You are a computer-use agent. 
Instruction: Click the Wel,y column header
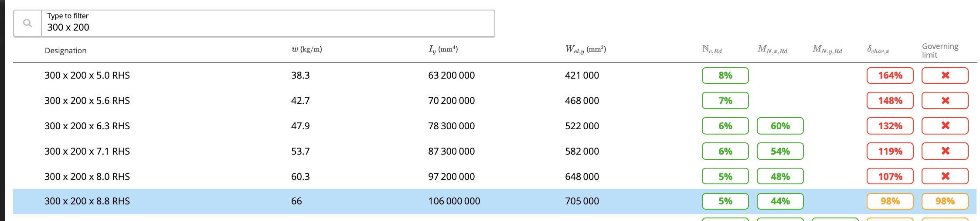click(x=585, y=49)
